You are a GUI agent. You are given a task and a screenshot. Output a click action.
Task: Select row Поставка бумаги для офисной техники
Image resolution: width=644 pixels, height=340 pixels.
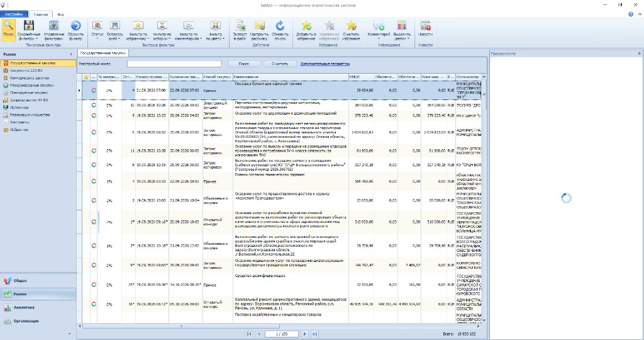[x=282, y=90]
